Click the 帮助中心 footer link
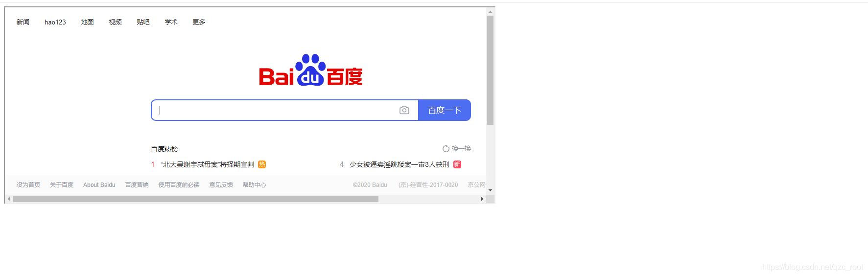Image resolution: width=868 pixels, height=276 pixels. click(254, 185)
